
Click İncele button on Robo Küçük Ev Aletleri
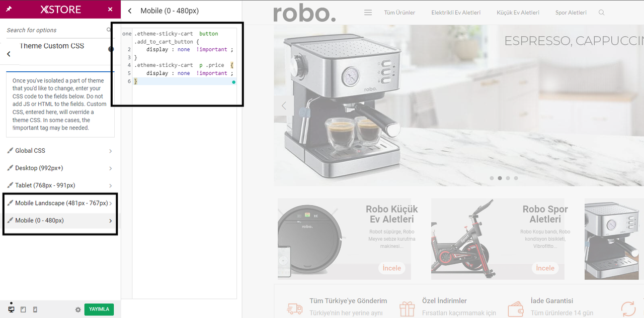(x=392, y=268)
